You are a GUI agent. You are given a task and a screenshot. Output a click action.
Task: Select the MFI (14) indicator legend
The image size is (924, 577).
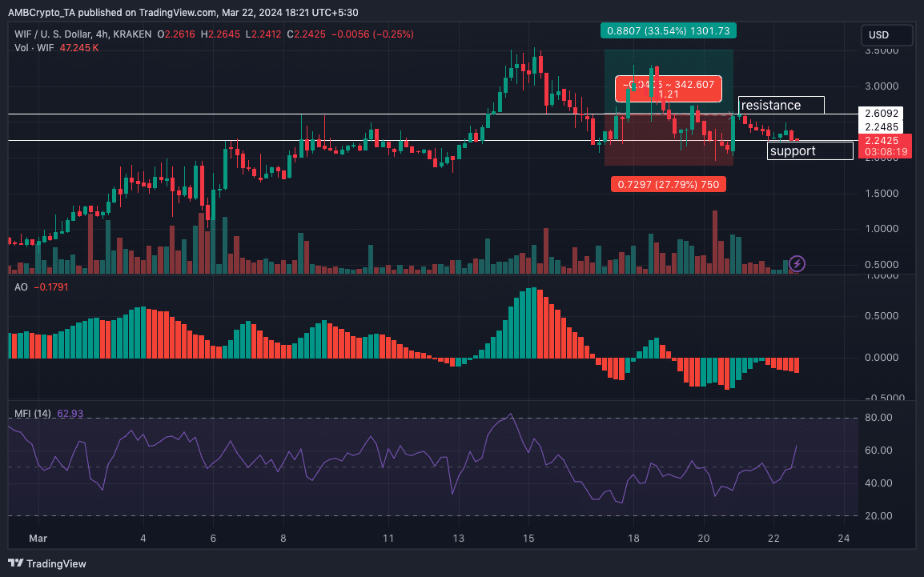coord(49,414)
